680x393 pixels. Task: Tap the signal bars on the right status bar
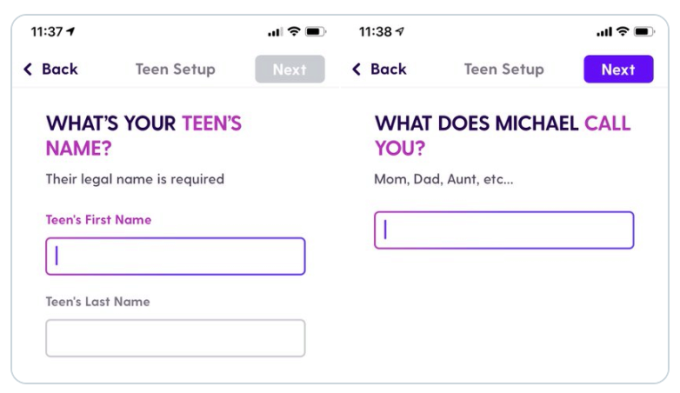tap(604, 32)
